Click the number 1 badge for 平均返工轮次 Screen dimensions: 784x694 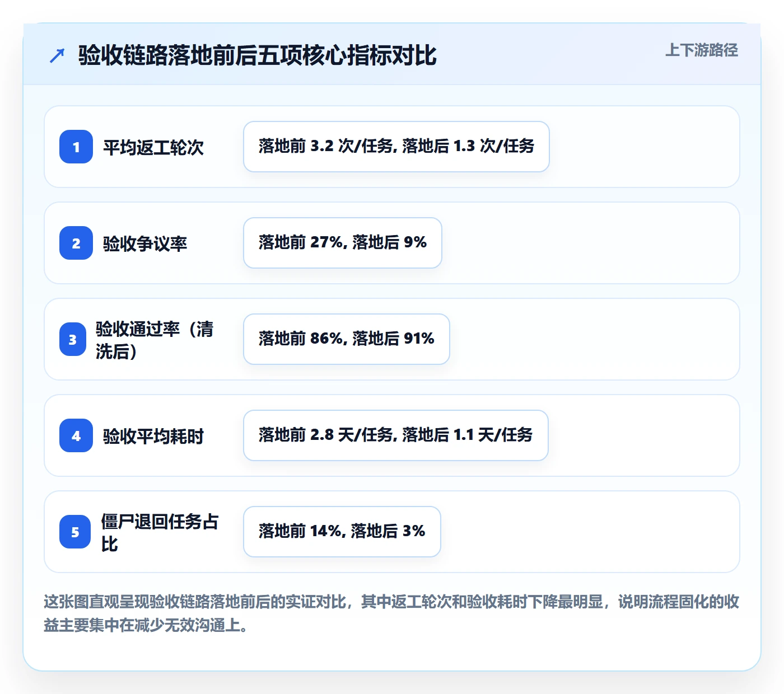[x=76, y=147]
